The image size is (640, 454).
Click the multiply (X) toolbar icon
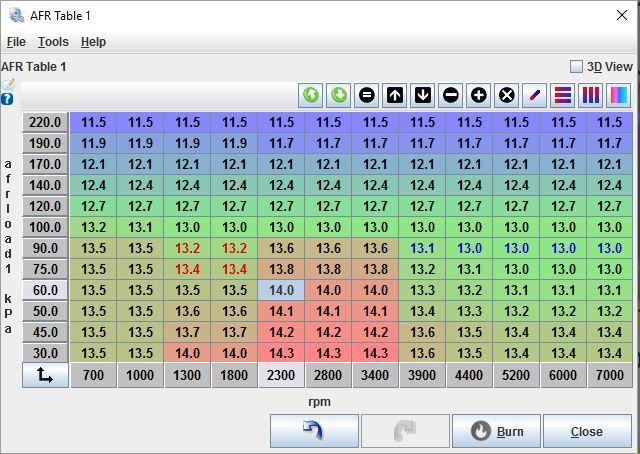[x=507, y=96]
